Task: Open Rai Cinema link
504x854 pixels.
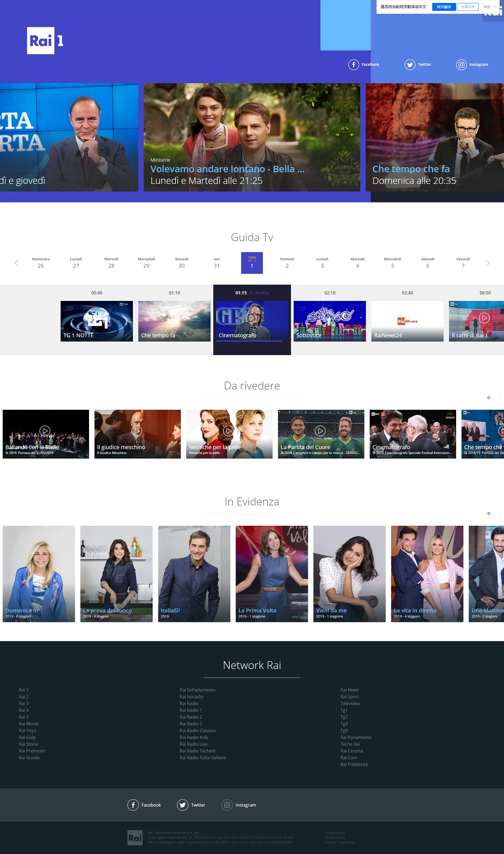Action: click(352, 751)
